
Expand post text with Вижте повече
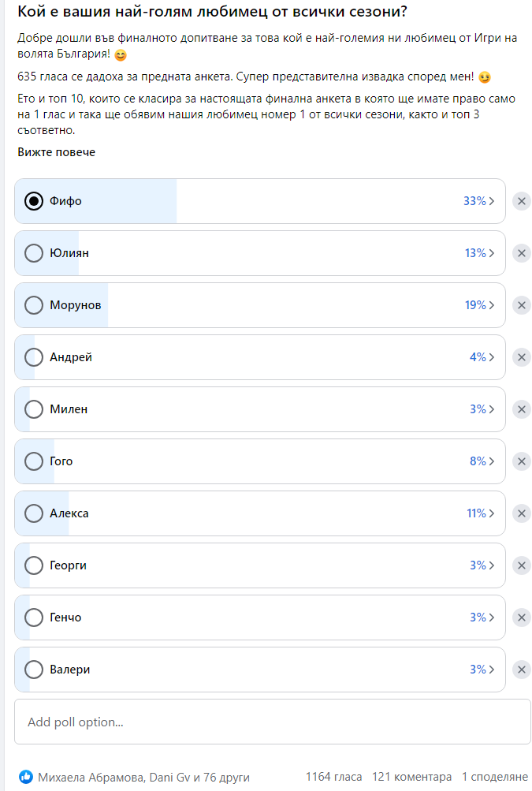[56, 152]
